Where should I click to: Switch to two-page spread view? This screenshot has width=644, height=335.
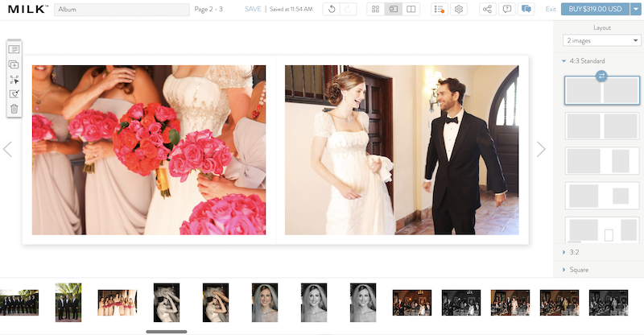[411, 9]
